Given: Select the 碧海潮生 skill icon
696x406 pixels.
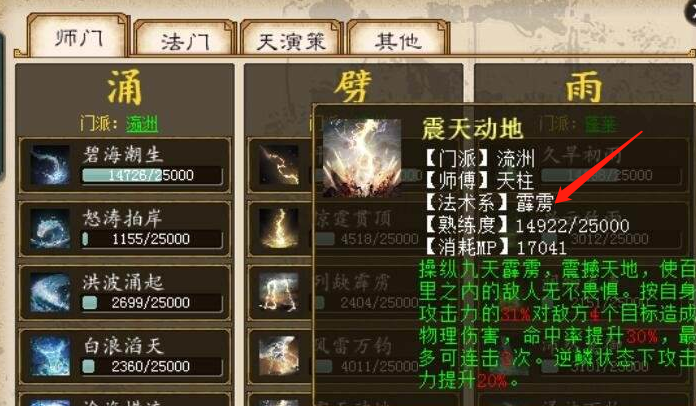Looking at the screenshot, I should tap(50, 165).
